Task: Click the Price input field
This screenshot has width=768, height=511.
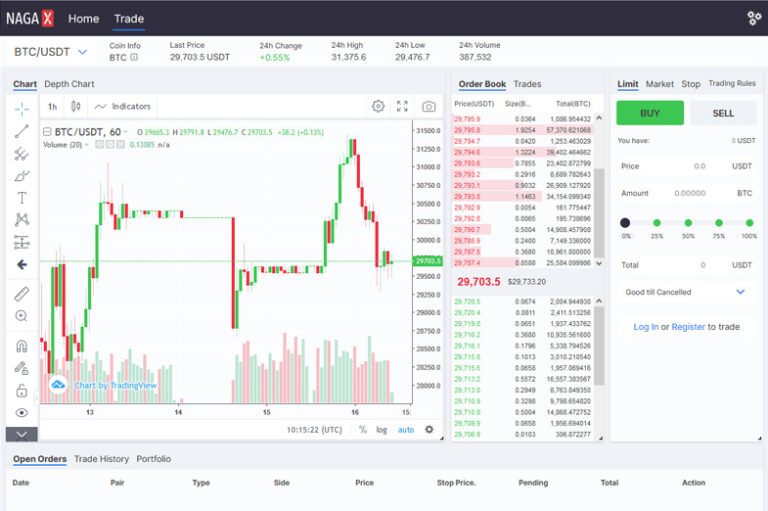Action: [x=686, y=166]
